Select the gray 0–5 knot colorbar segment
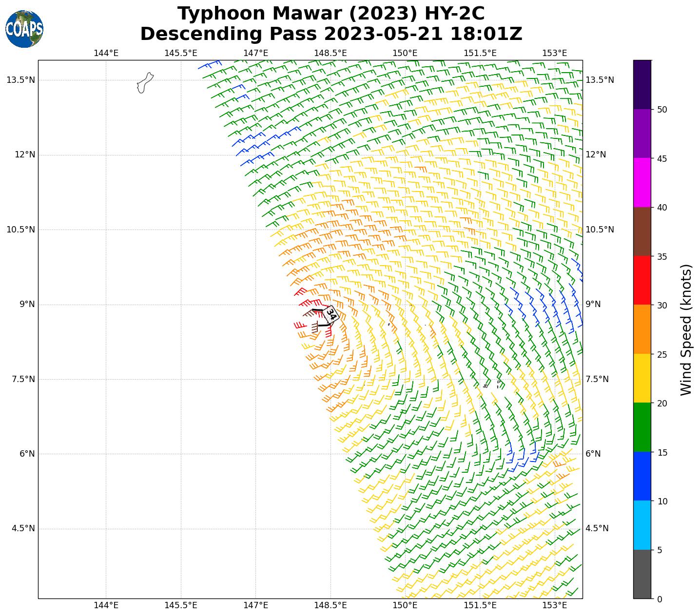This screenshot has width=700, height=616. coord(642,574)
